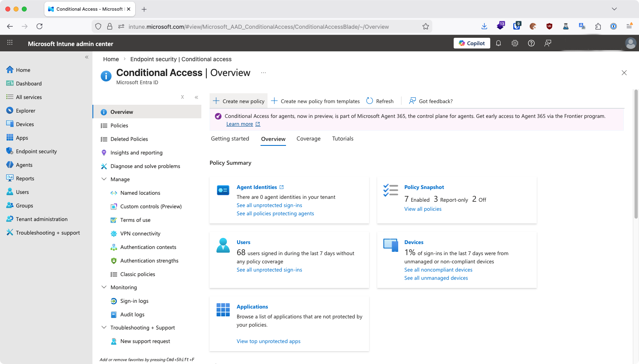
Task: Click the blade menu X collapse icon
Action: pos(182,97)
